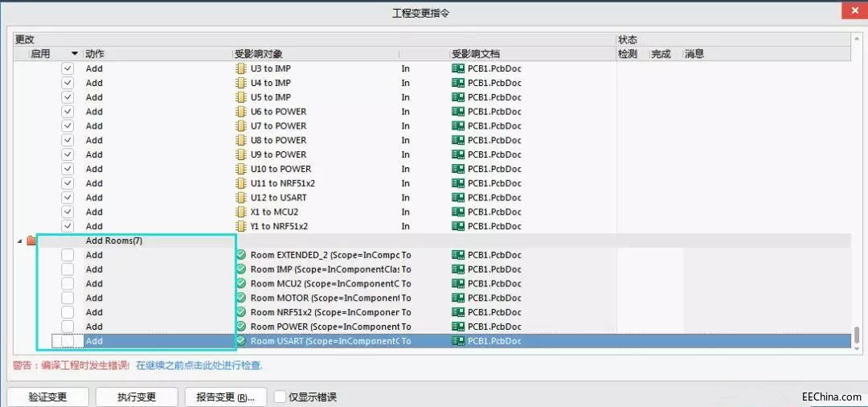Select the X1 to MCU2 component icon
This screenshot has width=868, height=407.
pyautogui.click(x=240, y=212)
